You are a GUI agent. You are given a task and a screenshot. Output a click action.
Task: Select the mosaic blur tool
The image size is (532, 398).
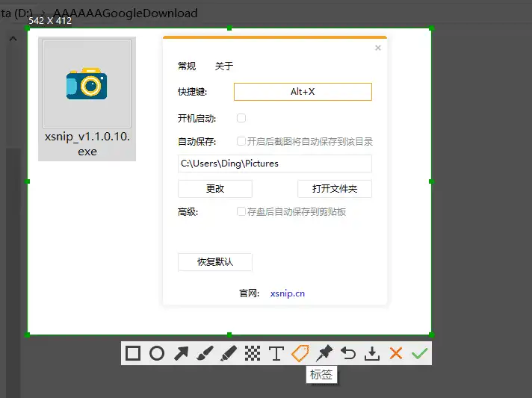tap(253, 353)
